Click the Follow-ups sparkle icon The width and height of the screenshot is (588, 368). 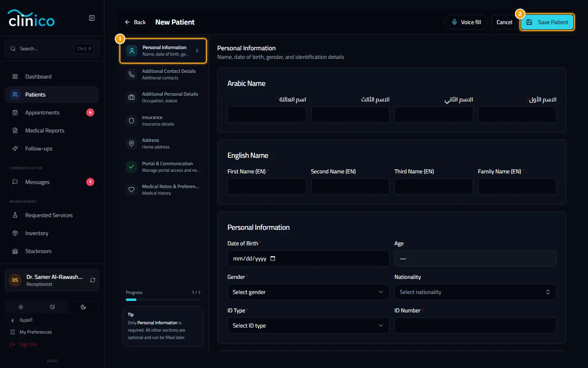pos(15,148)
